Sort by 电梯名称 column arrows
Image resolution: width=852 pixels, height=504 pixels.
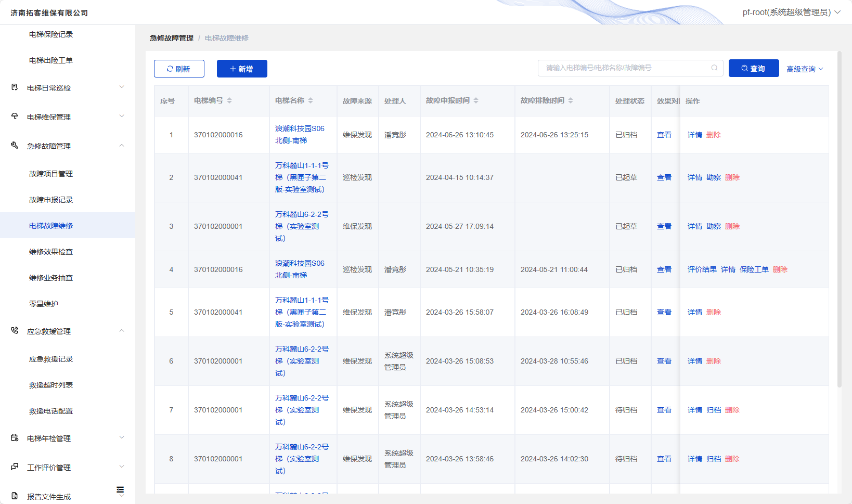(x=311, y=100)
